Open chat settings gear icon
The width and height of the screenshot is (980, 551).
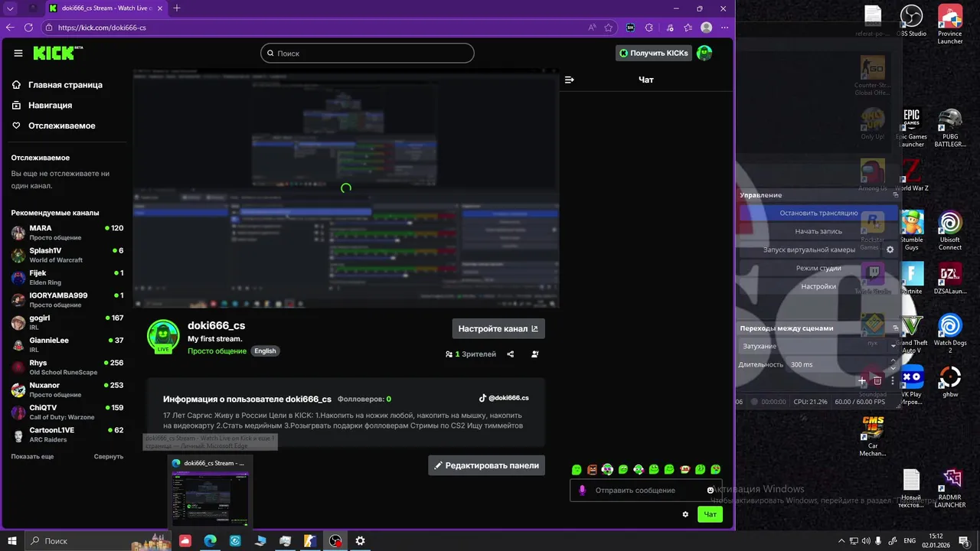point(685,514)
